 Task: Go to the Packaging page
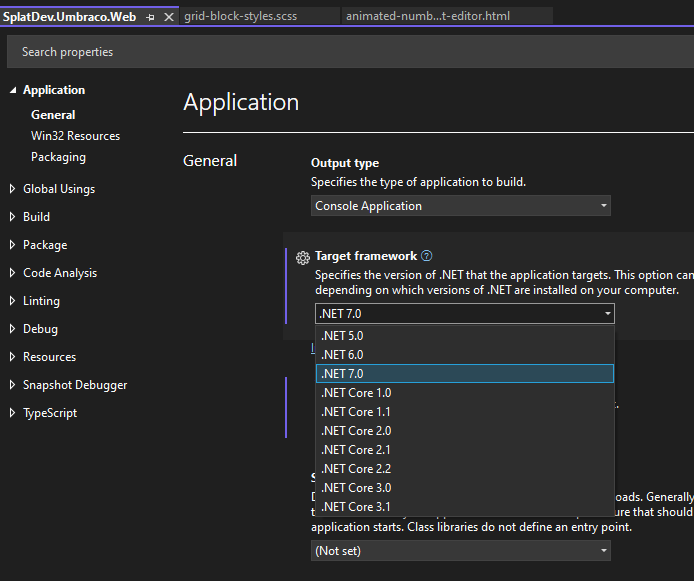pos(58,157)
